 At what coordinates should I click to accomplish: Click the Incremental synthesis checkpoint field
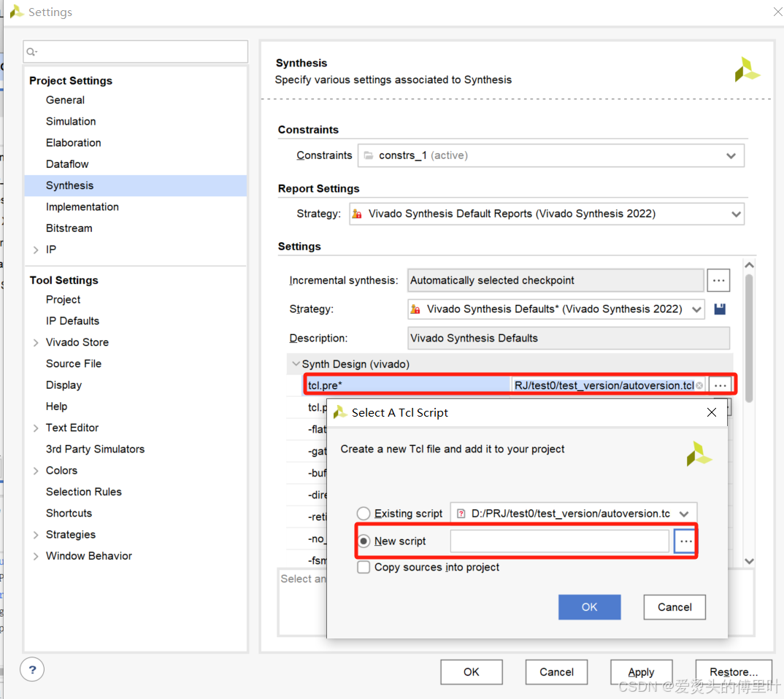pyautogui.click(x=556, y=280)
